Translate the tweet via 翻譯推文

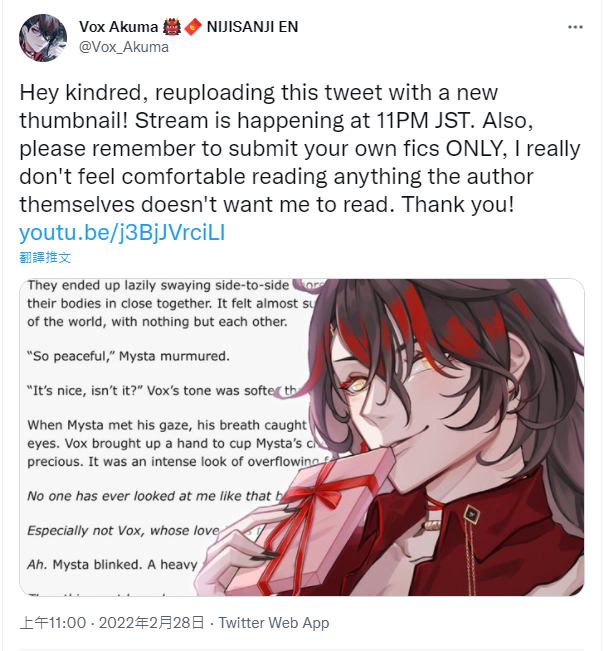45,257
